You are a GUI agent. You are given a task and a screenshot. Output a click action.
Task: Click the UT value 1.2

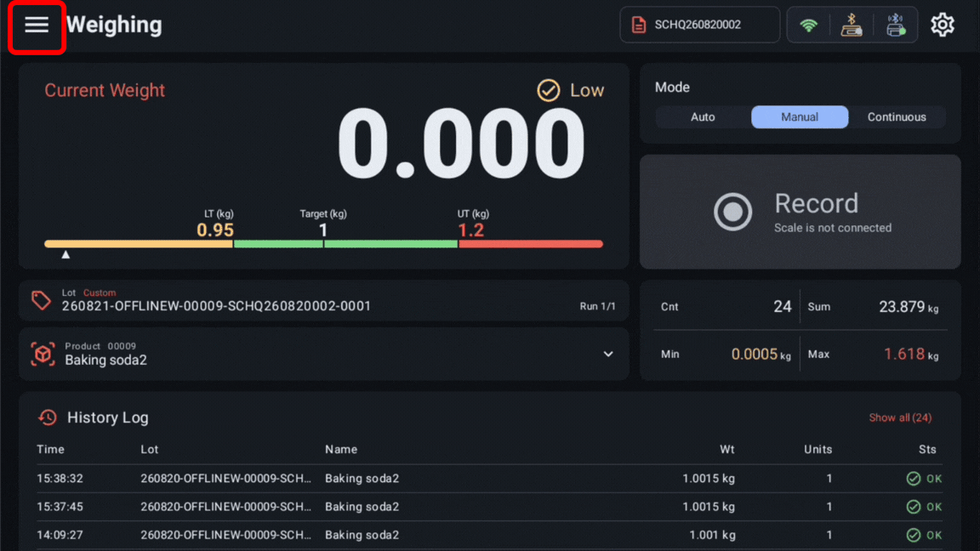tap(470, 230)
